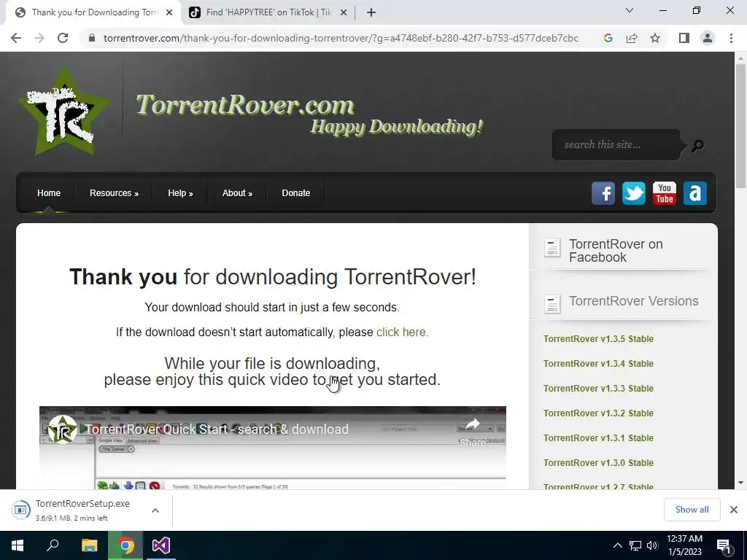The height and width of the screenshot is (560, 747).
Task: Open TorrentRover v1.3.5 Stable link
Action: 598,339
